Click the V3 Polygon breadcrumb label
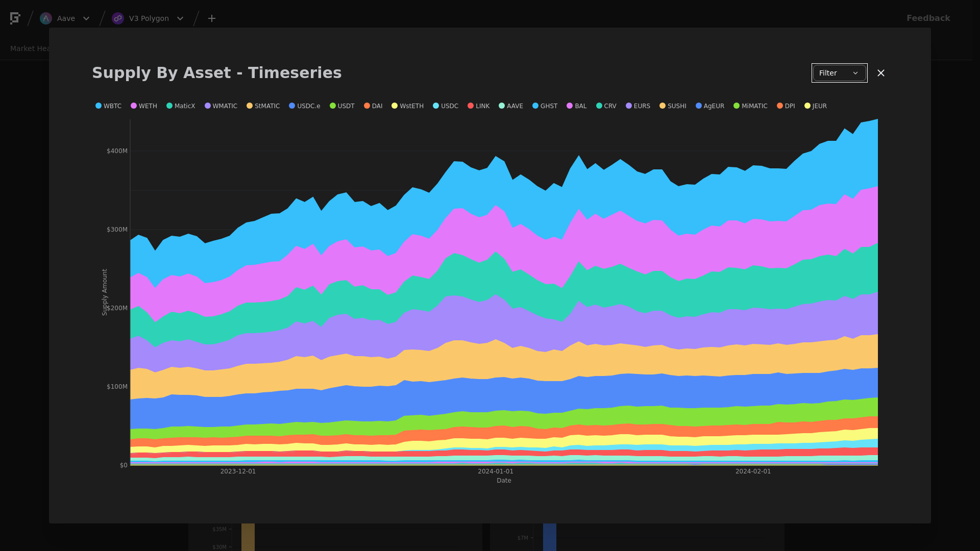This screenshot has height=551, width=980. click(x=149, y=18)
